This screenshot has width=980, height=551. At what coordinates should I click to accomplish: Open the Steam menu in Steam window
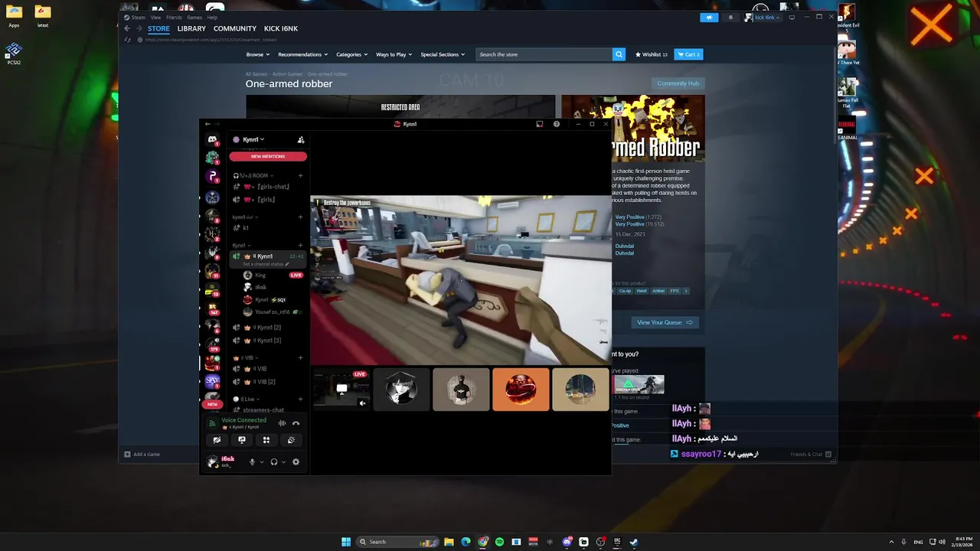[135, 17]
